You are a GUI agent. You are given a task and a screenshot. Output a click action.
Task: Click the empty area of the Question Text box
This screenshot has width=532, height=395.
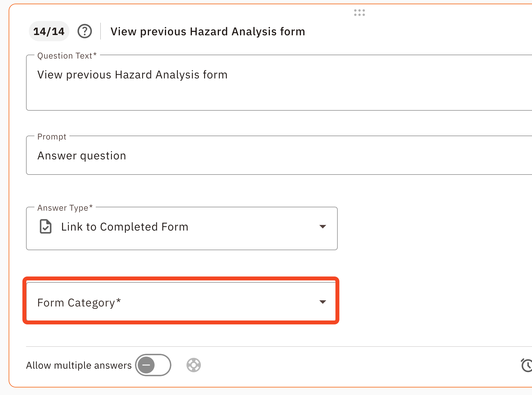tap(280, 97)
